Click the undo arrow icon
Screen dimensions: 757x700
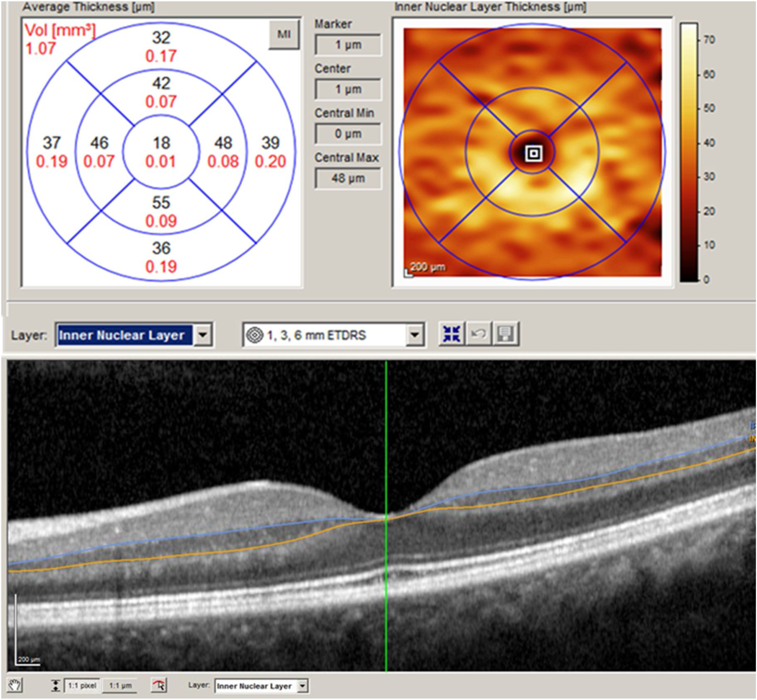click(x=479, y=334)
